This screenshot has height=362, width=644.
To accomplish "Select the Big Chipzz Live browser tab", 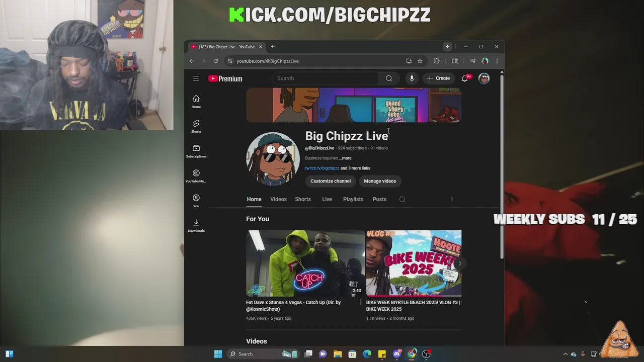I will pyautogui.click(x=226, y=47).
